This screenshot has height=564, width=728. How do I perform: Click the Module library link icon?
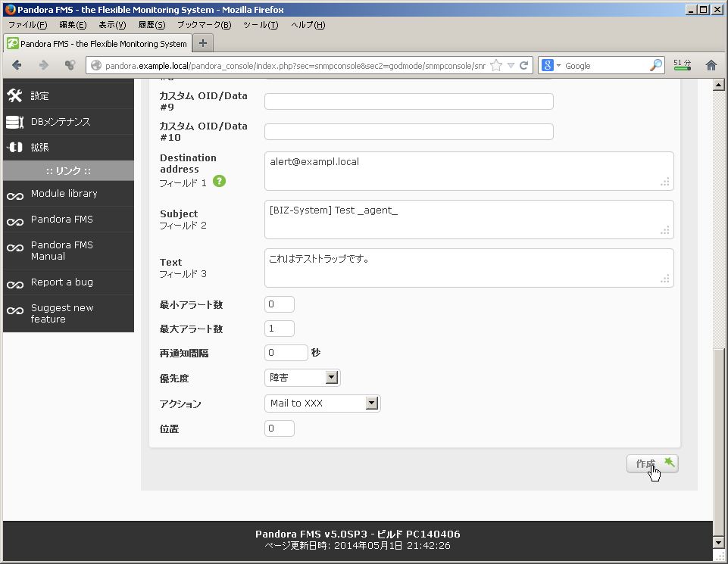[x=15, y=196]
